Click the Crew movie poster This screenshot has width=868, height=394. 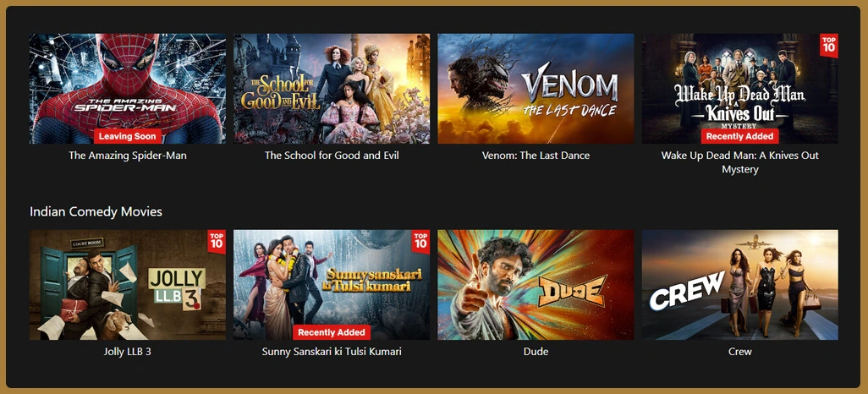pyautogui.click(x=740, y=285)
